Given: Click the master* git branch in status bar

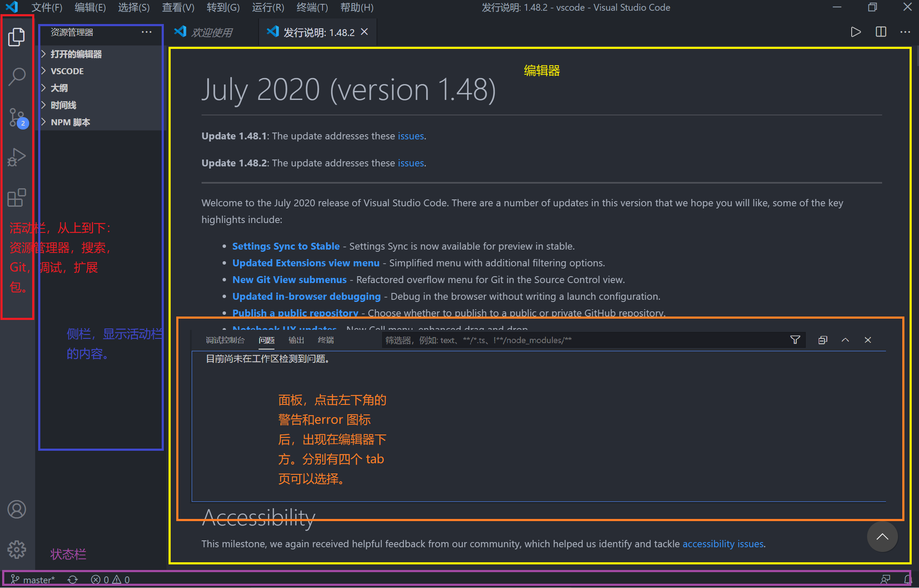Looking at the screenshot, I should (x=33, y=580).
